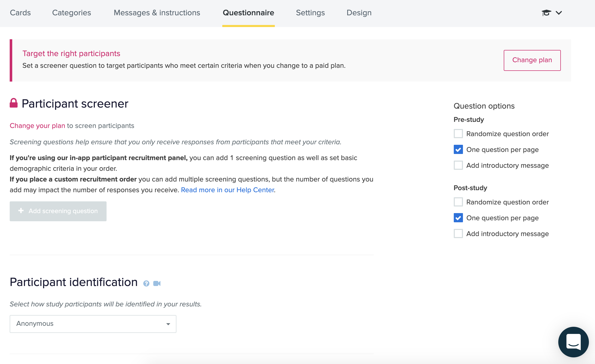Screen dimensions: 595x364
Task: Enable Randomize question order for Pre-study
Action: coord(458,134)
